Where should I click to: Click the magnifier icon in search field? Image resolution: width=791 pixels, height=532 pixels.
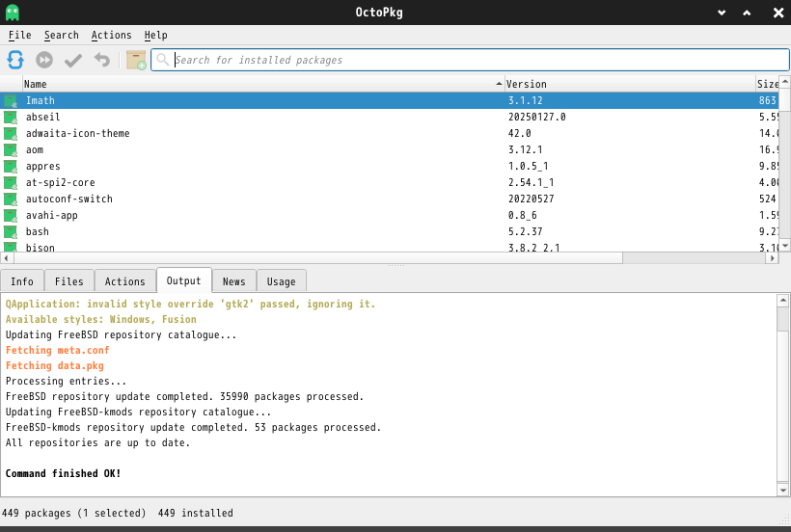(163, 60)
